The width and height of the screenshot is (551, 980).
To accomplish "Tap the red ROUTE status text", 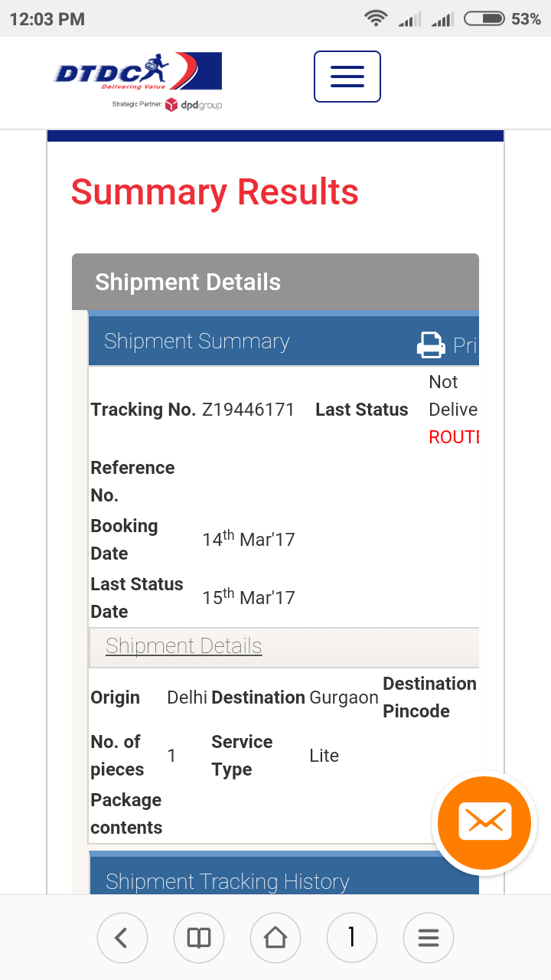I will tap(454, 437).
